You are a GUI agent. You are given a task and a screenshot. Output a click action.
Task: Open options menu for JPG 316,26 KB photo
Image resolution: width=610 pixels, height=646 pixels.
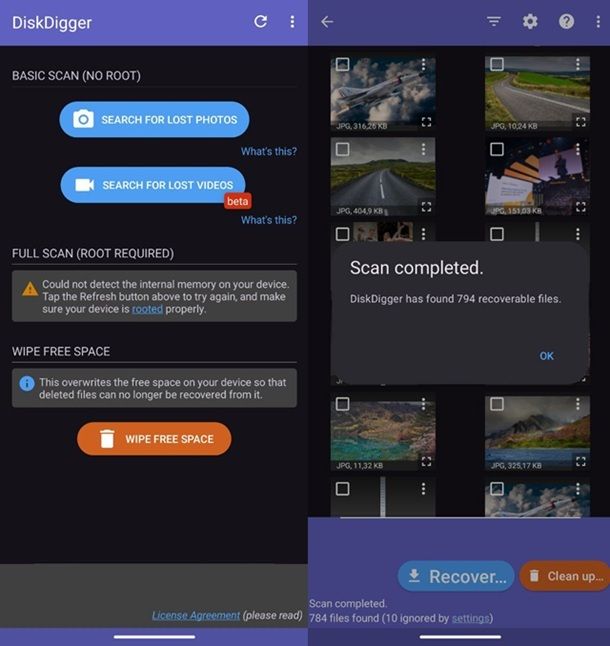(423, 64)
